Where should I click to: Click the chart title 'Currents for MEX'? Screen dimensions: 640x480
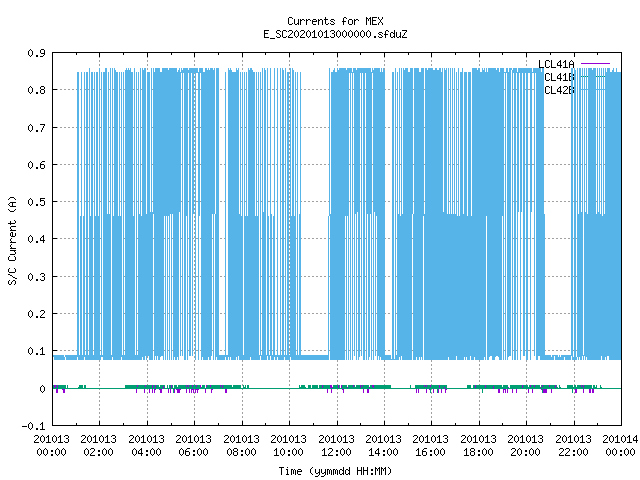point(335,21)
